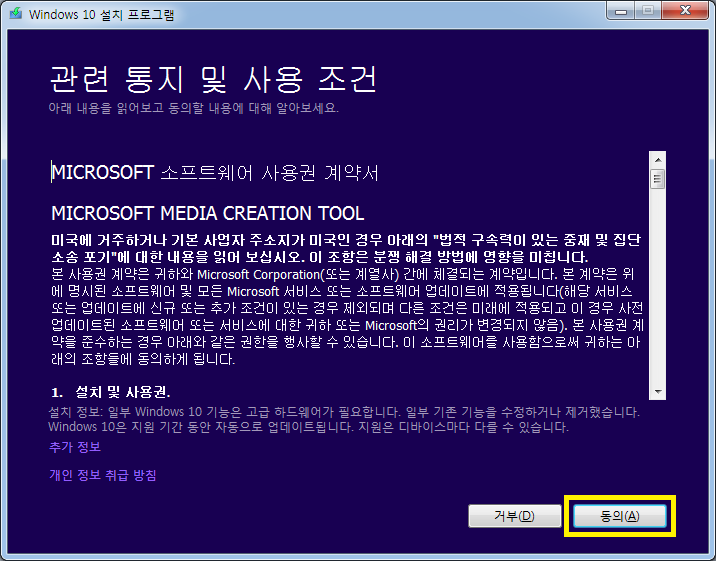Viewport: 716px width, 561px height.
Task: Click the license scrollbar down arrow
Action: [658, 392]
